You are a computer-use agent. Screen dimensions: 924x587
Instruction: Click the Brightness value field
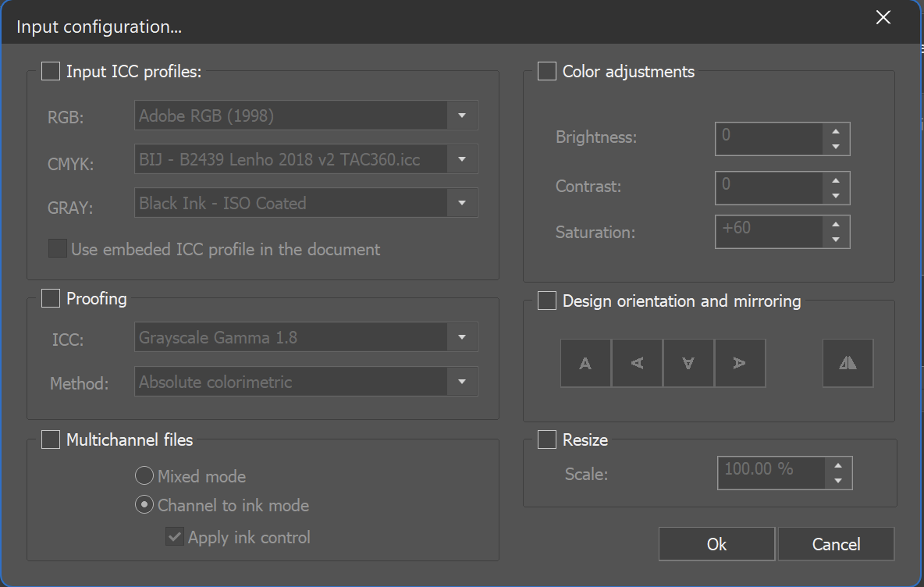769,139
